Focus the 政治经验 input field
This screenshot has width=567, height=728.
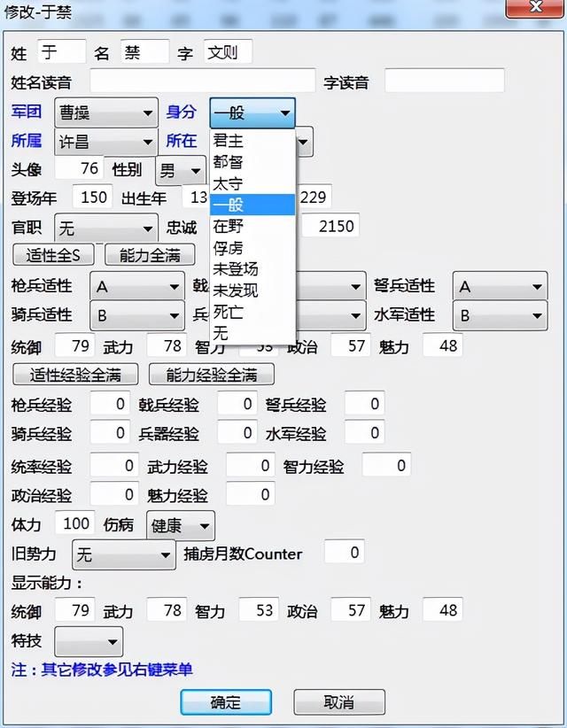pos(114,494)
